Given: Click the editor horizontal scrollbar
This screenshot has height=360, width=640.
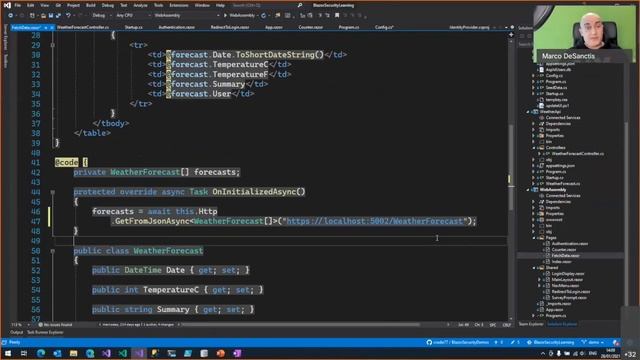Looking at the screenshot, I should [x=301, y=325].
